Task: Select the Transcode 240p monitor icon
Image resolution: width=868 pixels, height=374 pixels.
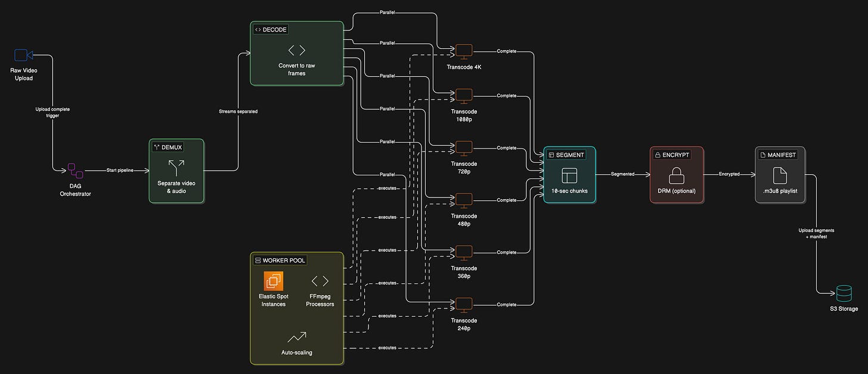Action: [x=464, y=305]
